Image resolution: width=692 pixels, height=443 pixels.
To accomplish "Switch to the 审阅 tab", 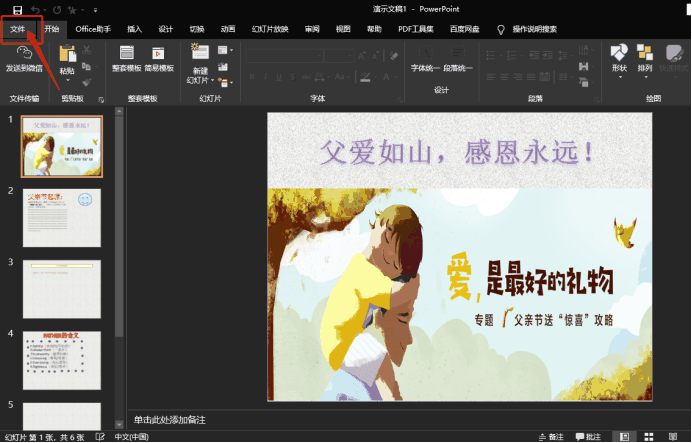I will click(312, 29).
